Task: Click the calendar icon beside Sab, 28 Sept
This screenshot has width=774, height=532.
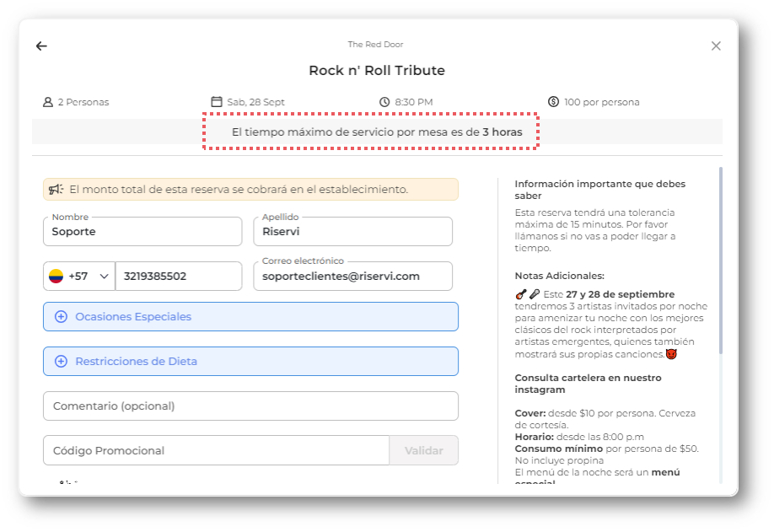Action: click(217, 102)
